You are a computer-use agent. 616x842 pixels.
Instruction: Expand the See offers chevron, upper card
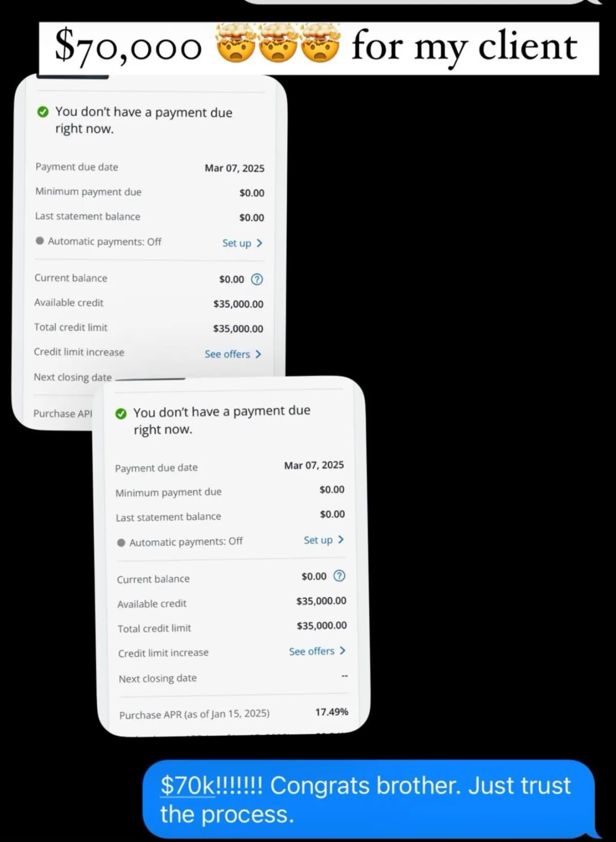point(258,354)
